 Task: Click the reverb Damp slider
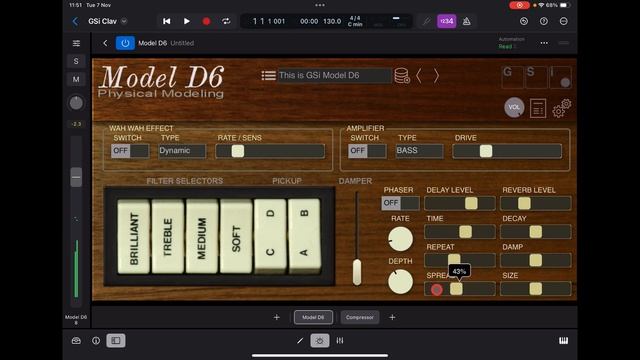coord(536,260)
